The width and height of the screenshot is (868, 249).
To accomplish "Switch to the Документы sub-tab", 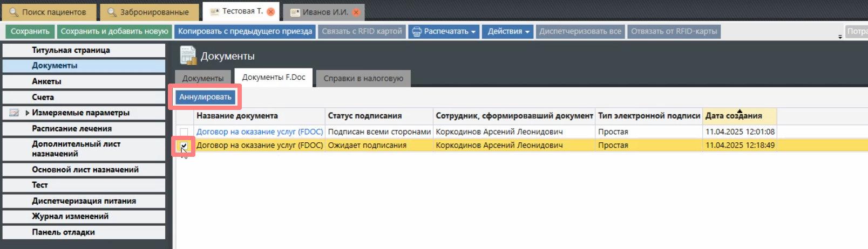I will (x=202, y=78).
